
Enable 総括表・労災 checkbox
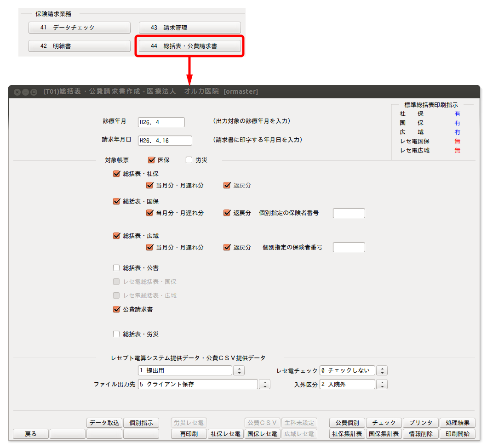pyautogui.click(x=116, y=334)
